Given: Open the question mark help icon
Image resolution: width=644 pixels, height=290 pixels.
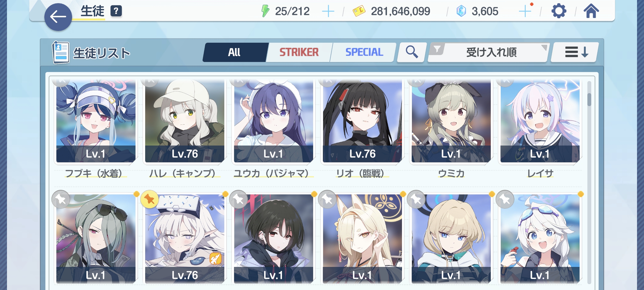Looking at the screenshot, I should pyautogui.click(x=116, y=11).
